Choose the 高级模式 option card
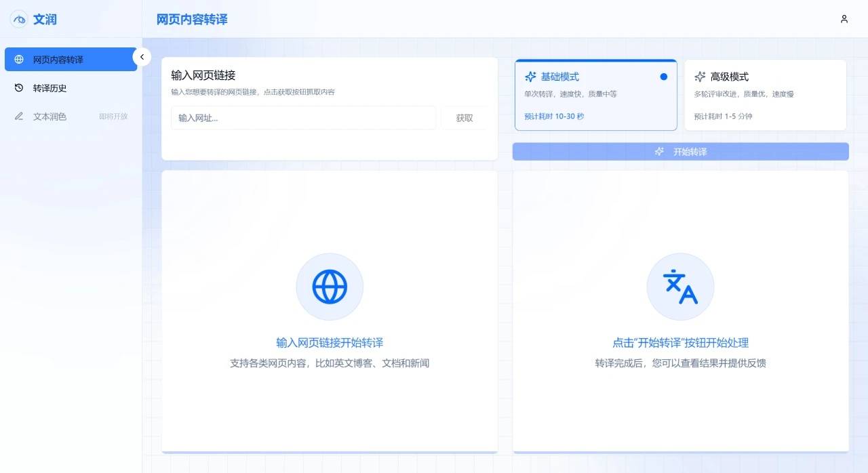Screen dimensions: 868x473 coord(765,95)
